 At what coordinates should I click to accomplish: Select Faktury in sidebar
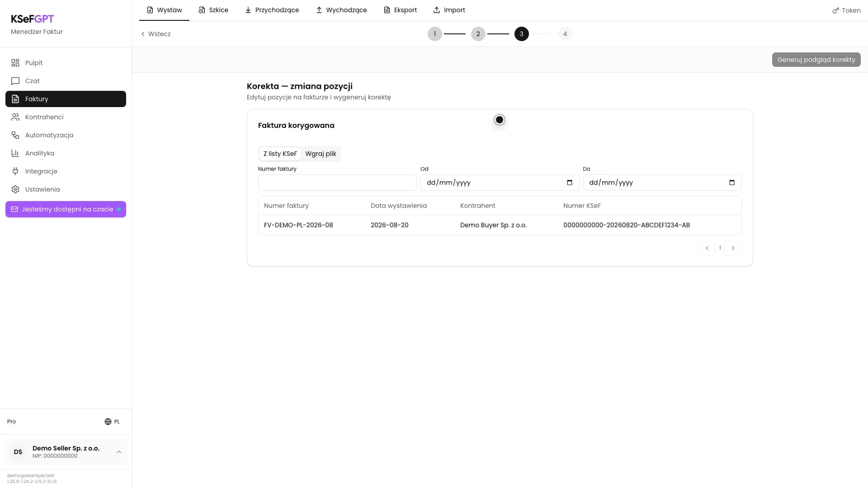coord(66,99)
